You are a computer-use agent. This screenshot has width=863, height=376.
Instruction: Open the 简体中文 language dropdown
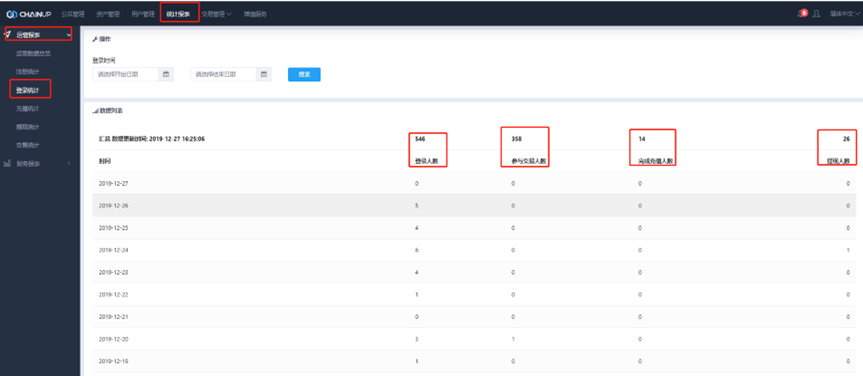pos(845,14)
